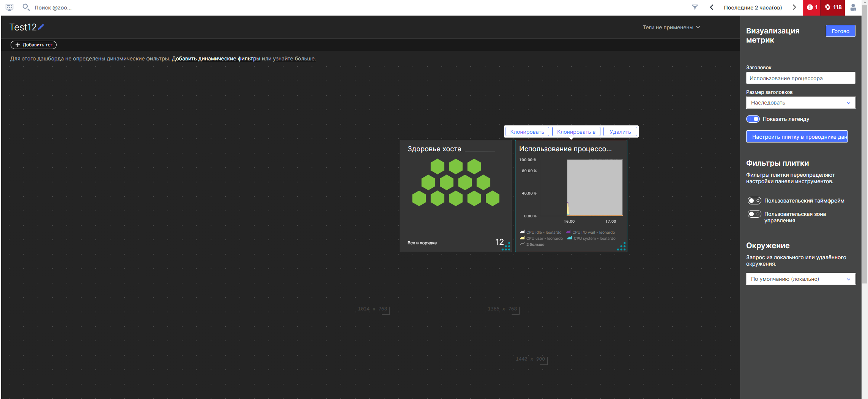
Task: Click the 'Заголовок' title input field
Action: 800,78
